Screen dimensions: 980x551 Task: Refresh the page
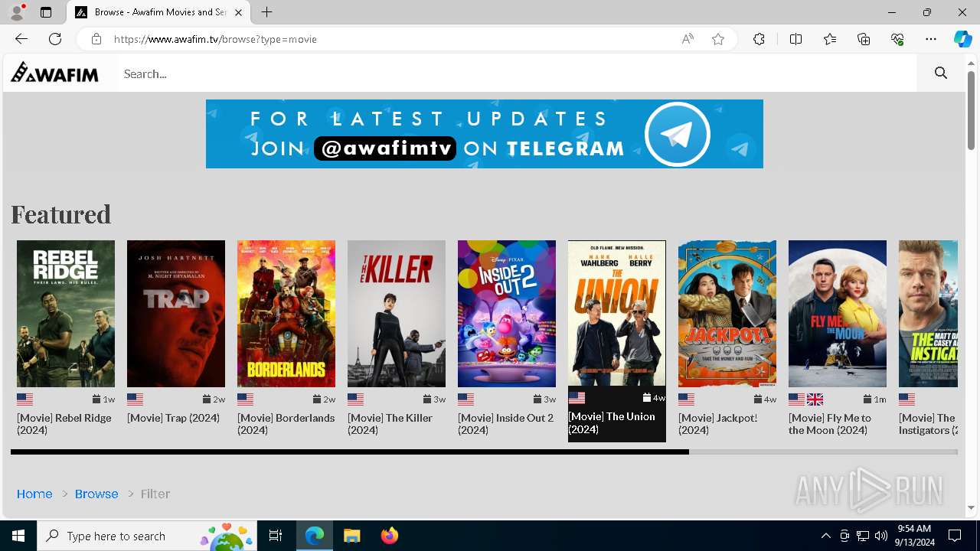point(55,39)
